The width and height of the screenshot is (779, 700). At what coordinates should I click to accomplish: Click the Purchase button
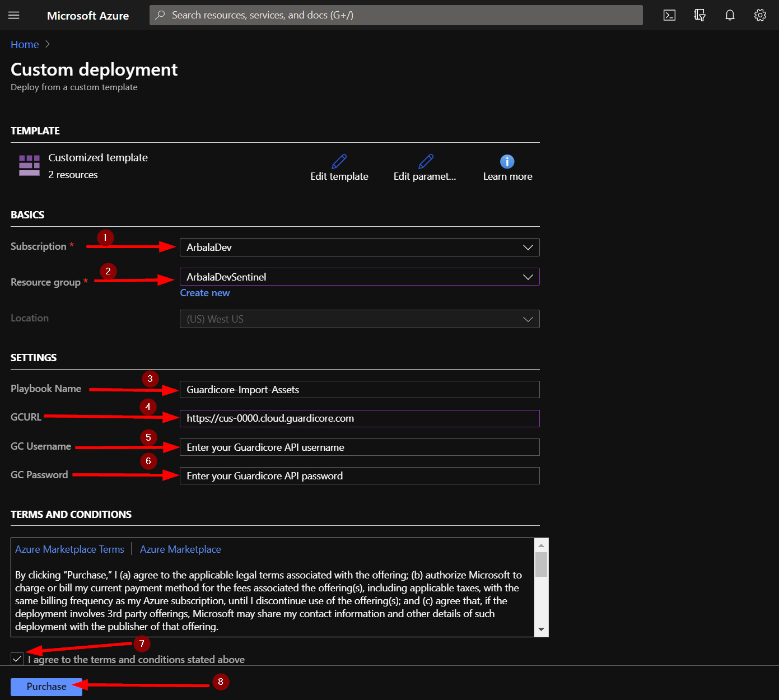[x=46, y=687]
